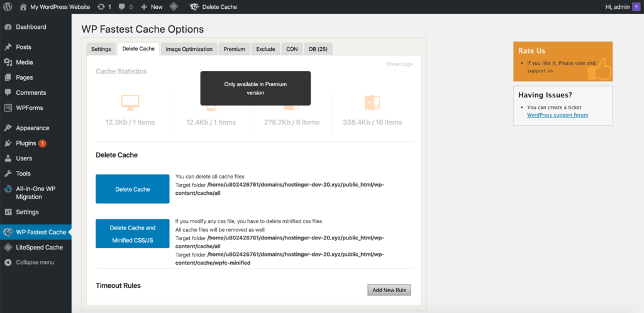Click Delete Cache and Minified CSS/JS
Screen dimensions: 644x313
pyautogui.click(x=133, y=233)
